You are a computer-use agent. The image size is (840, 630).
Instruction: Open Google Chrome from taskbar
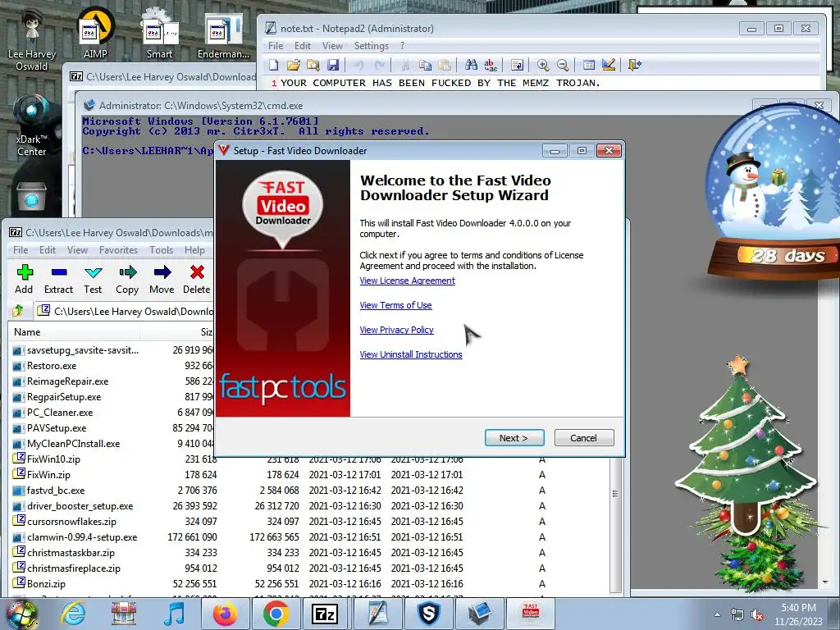[x=276, y=614]
